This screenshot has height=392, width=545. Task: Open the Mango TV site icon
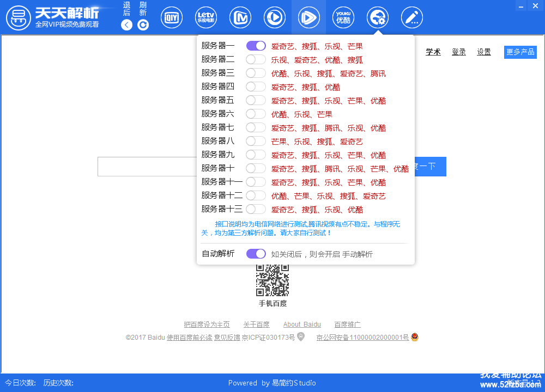[240, 17]
